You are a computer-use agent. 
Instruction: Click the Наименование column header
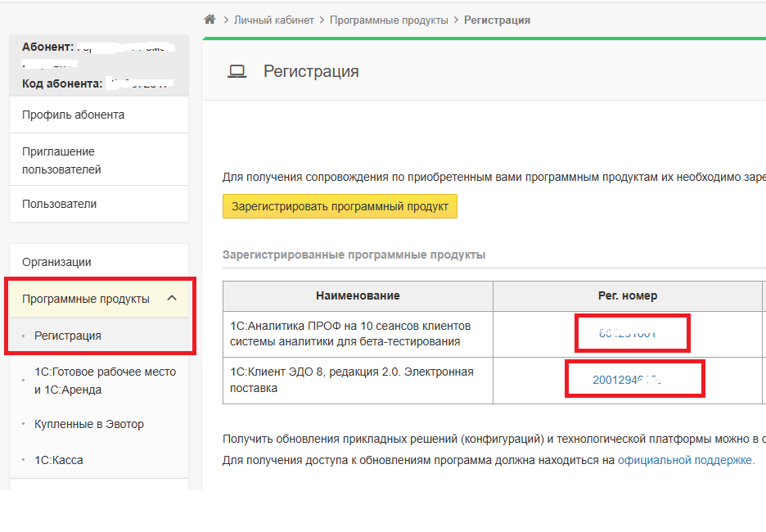[x=358, y=295]
